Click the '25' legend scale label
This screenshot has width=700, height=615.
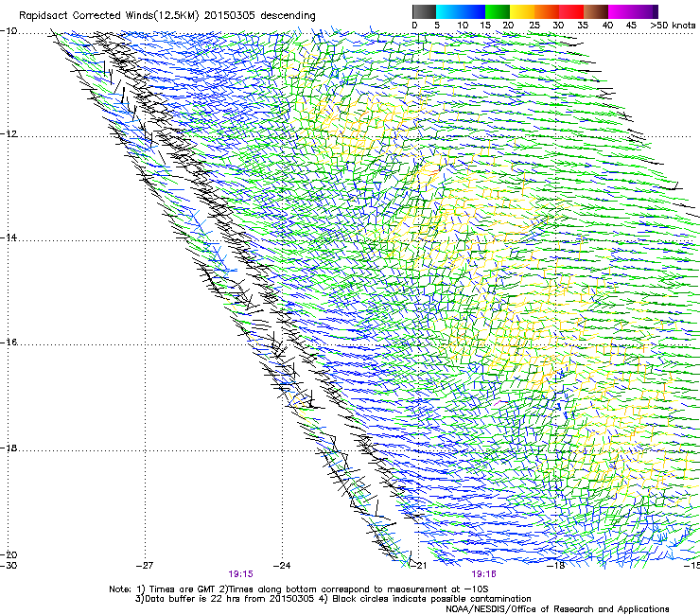pos(534,26)
